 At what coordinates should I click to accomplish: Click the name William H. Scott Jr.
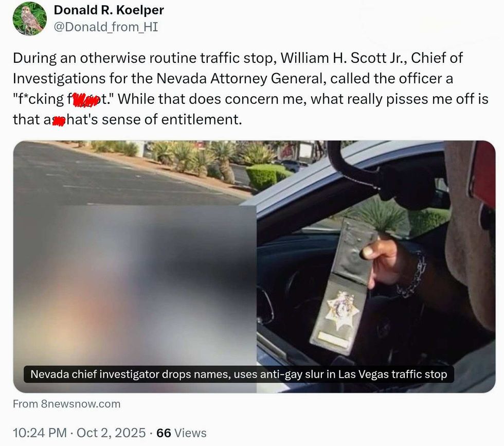coord(344,58)
